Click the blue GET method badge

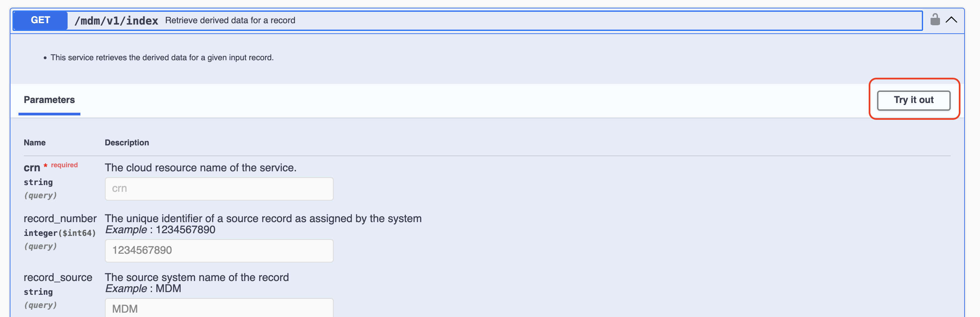pos(40,20)
